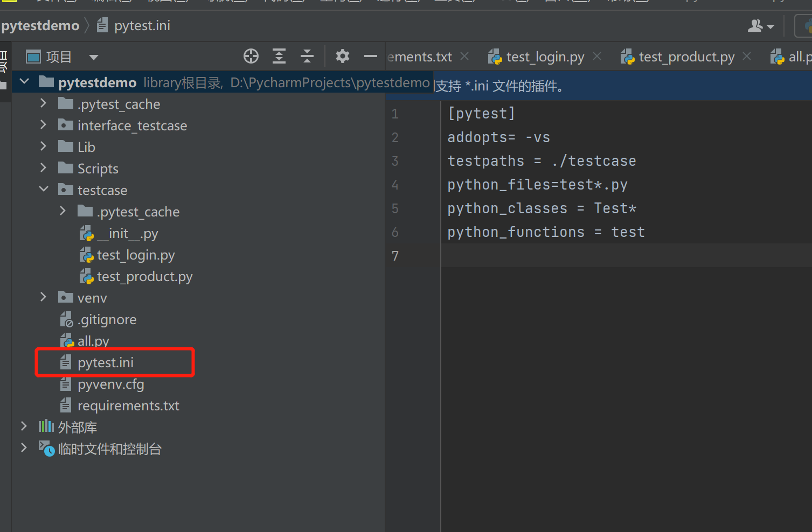Click the .gitignore file icon

click(x=66, y=320)
